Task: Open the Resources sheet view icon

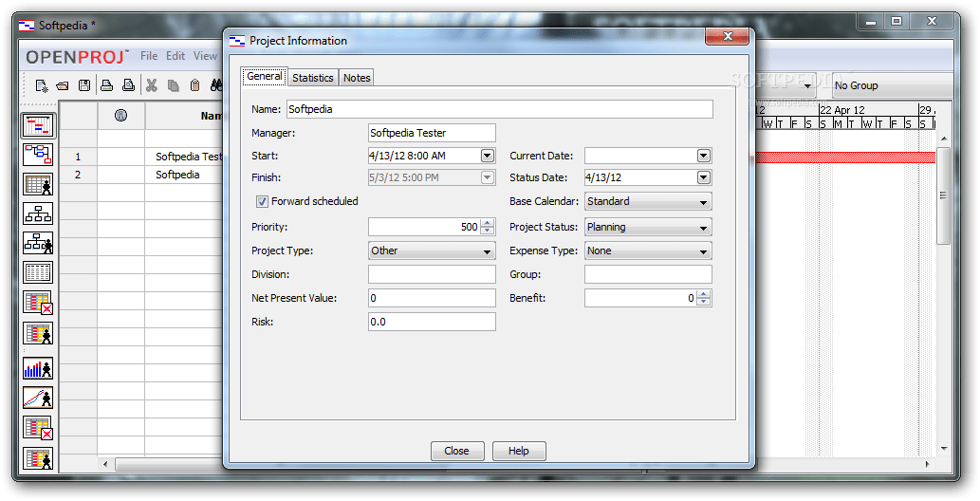Action: pos(38,184)
